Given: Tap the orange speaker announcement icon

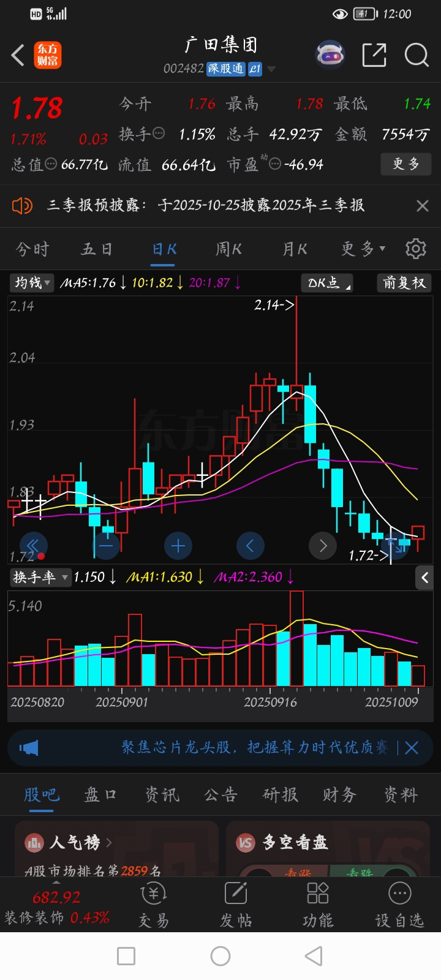Looking at the screenshot, I should tap(22, 206).
